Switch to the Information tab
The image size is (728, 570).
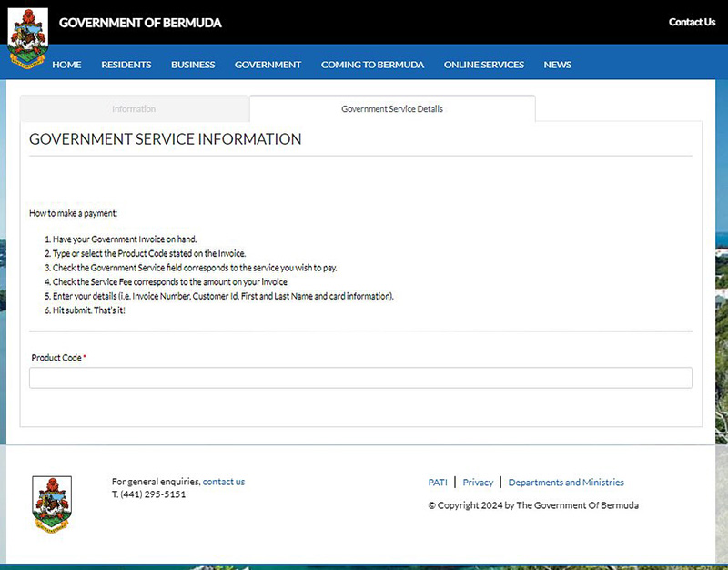134,109
